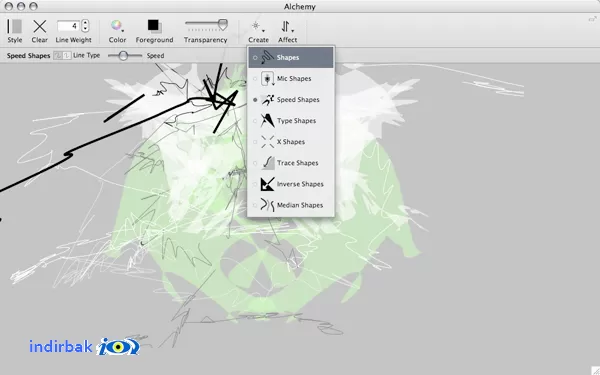Choose the Inverse Shapes arrow icon
Viewport: 600px width, 375px height.
pos(267,184)
